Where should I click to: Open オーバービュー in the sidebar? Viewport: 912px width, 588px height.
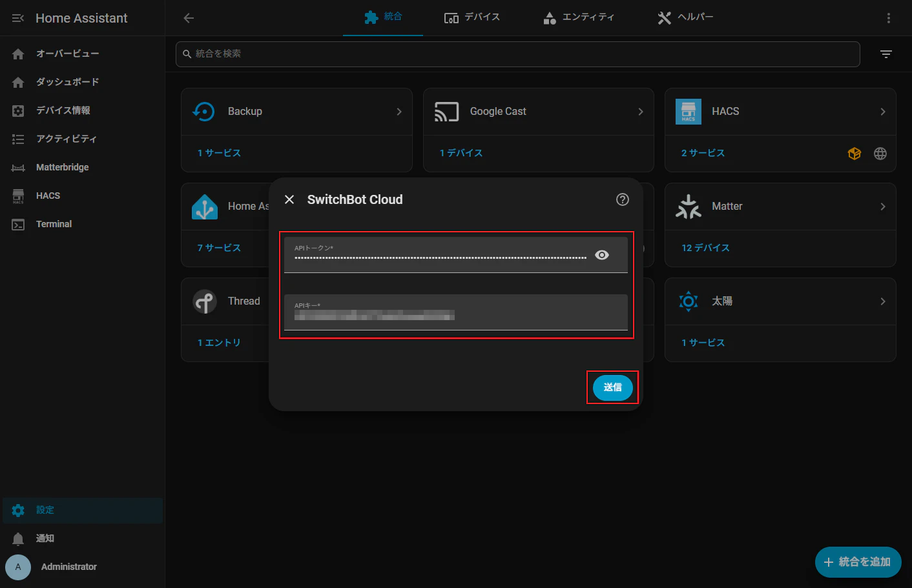pos(83,54)
